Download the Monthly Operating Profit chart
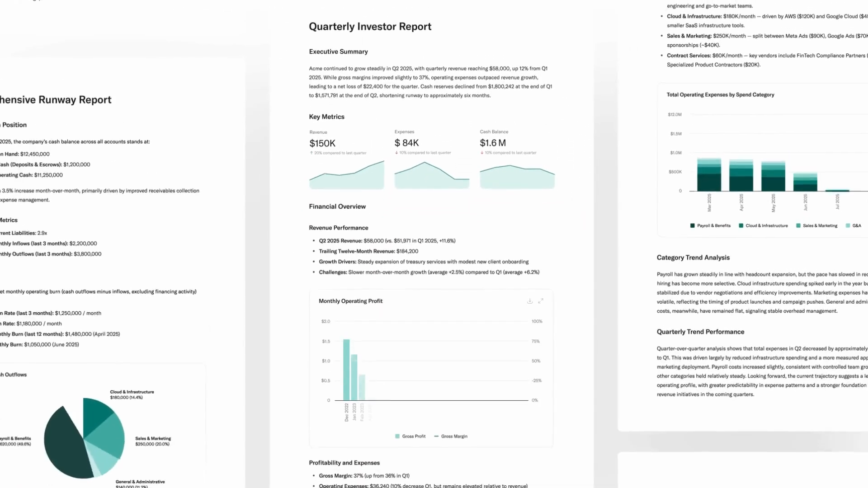 (x=530, y=301)
